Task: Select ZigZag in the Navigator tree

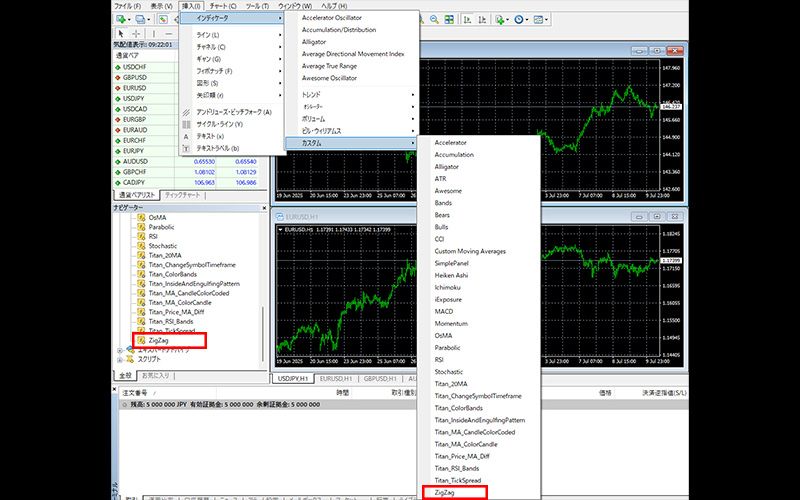Action: click(158, 340)
